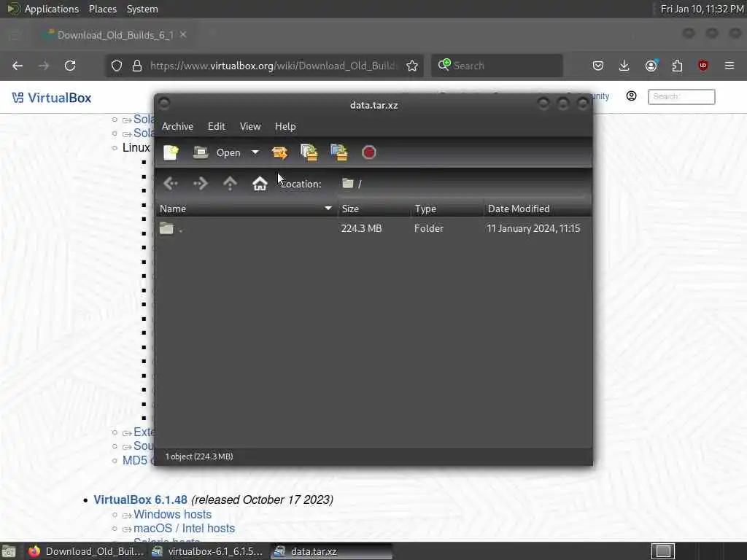Click the VirtualBox website search field

681,97
